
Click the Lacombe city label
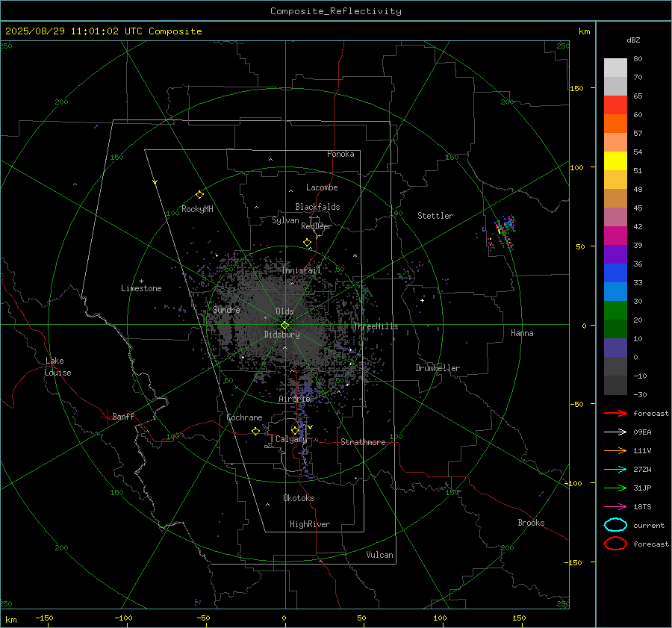(x=322, y=187)
